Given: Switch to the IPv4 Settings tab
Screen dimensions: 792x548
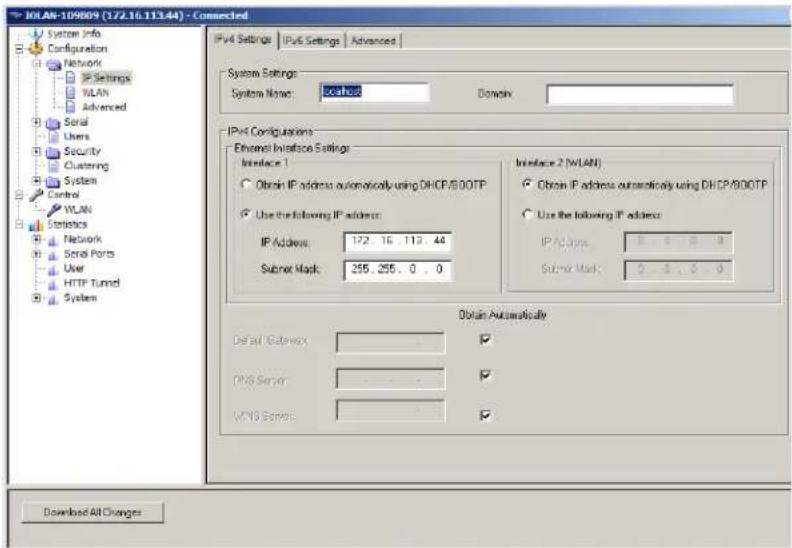Looking at the screenshot, I should click(243, 39).
